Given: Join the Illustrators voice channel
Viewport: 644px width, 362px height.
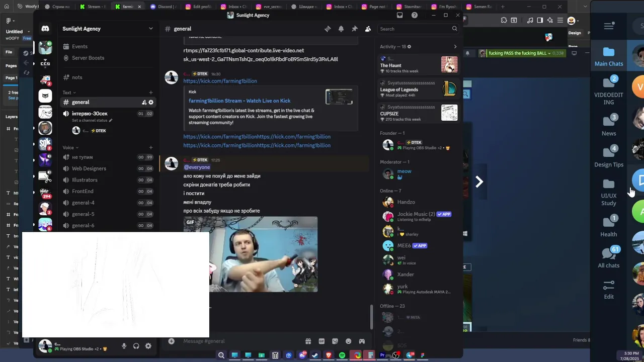Looking at the screenshot, I should (x=85, y=180).
